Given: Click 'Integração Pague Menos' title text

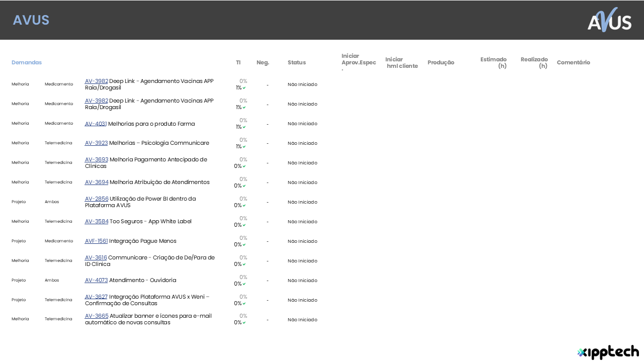Looking at the screenshot, I should (x=143, y=241).
